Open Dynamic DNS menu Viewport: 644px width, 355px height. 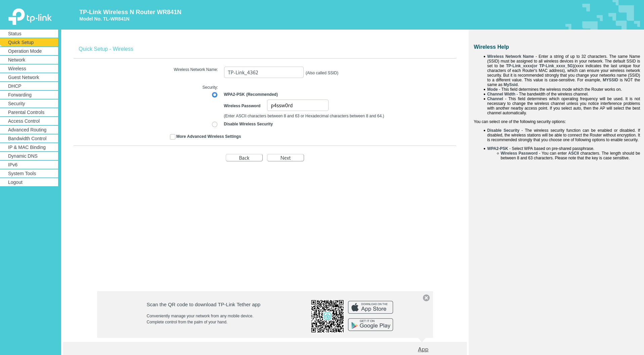pyautogui.click(x=29, y=156)
